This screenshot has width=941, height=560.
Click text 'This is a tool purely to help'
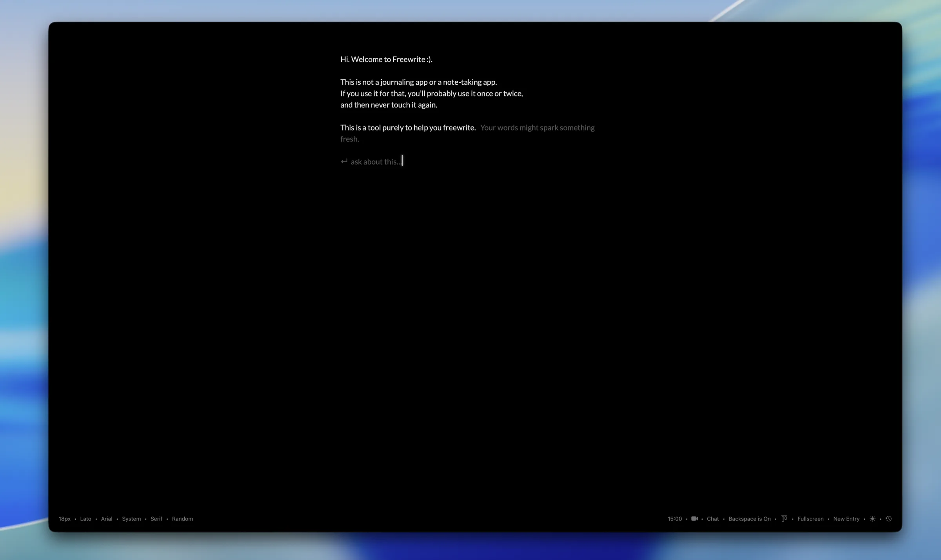click(x=384, y=127)
